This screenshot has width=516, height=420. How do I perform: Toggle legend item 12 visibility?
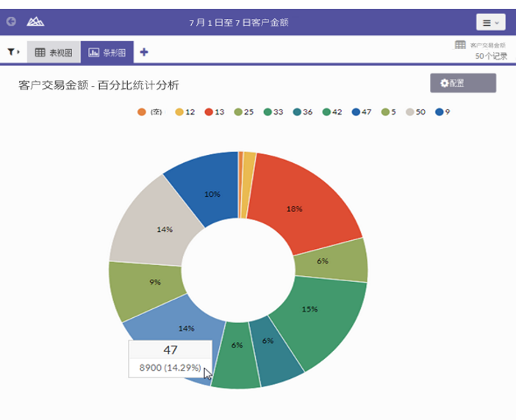tap(184, 112)
